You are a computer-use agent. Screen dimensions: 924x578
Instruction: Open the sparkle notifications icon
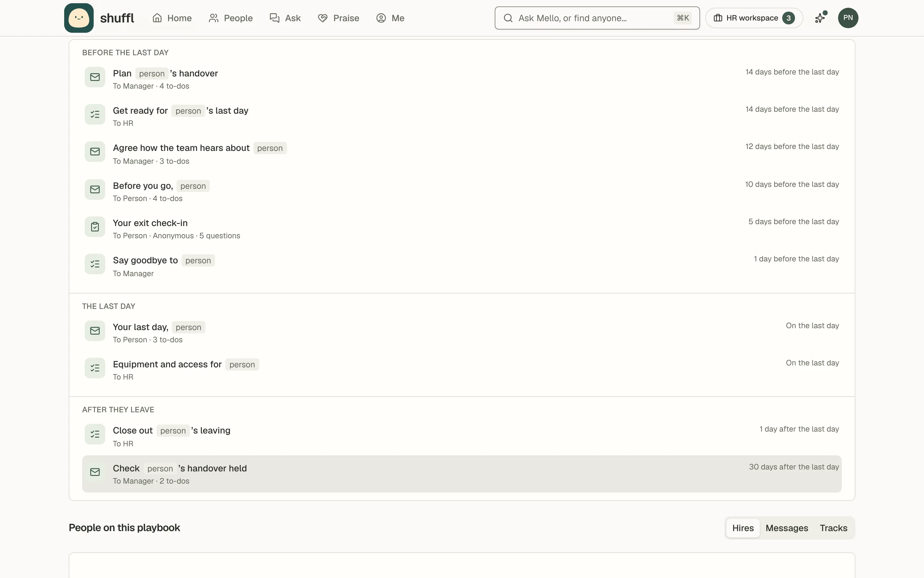[820, 18]
